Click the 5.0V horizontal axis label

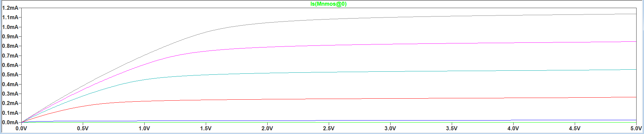[636, 128]
